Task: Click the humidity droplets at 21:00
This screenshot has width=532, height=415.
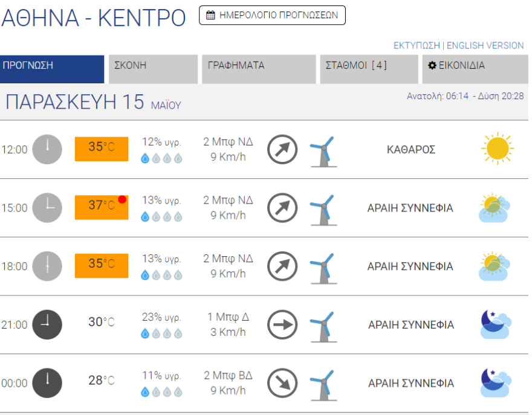Action: [x=161, y=333]
